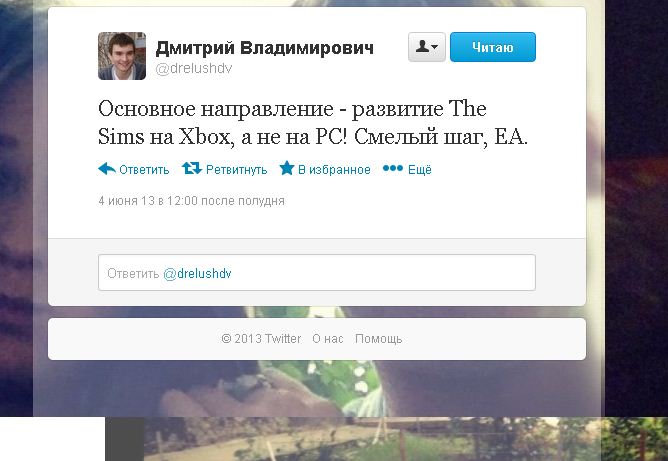Click the tweet text about The Sims
This screenshot has height=461, width=668.
(313, 123)
